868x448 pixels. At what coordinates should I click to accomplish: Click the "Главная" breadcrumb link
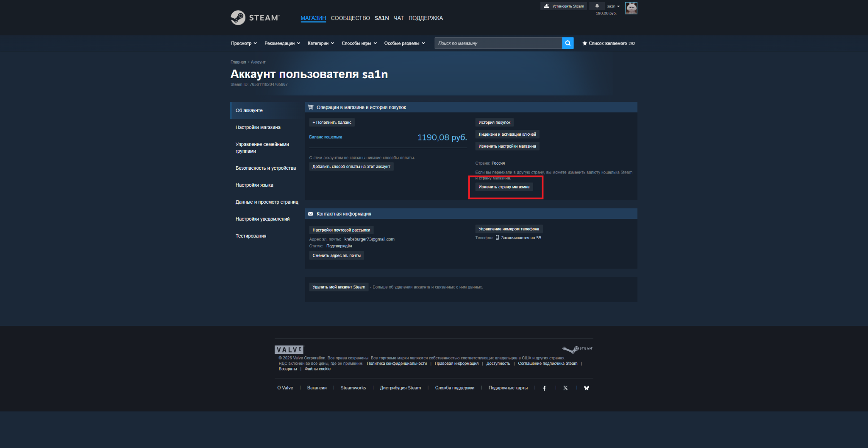click(238, 62)
